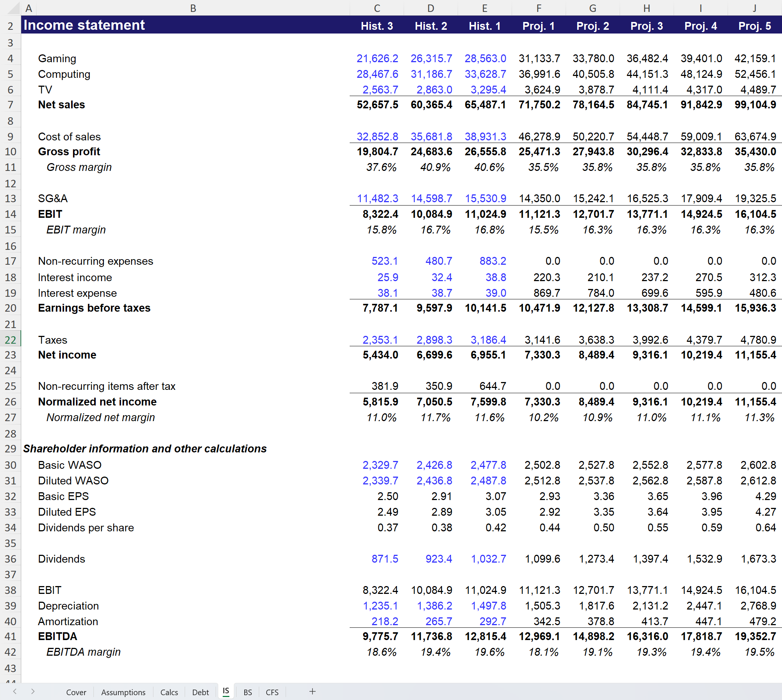Select the column B header
Image resolution: width=782 pixels, height=700 pixels.
pos(193,8)
